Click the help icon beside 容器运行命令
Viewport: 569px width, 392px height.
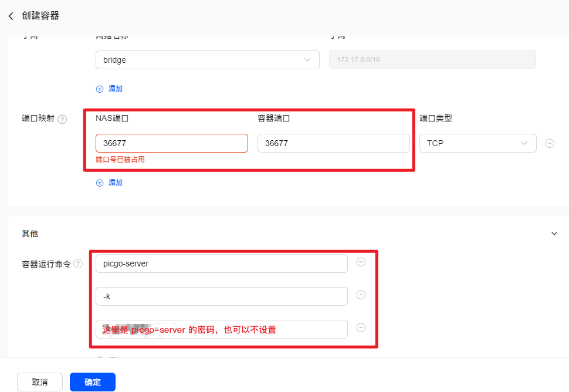click(78, 264)
